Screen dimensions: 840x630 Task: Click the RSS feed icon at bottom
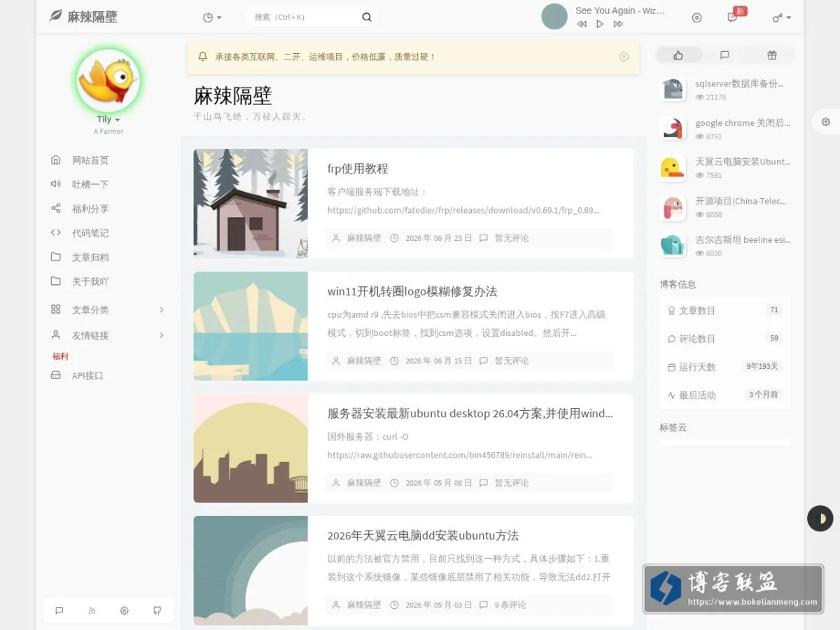tap(92, 610)
